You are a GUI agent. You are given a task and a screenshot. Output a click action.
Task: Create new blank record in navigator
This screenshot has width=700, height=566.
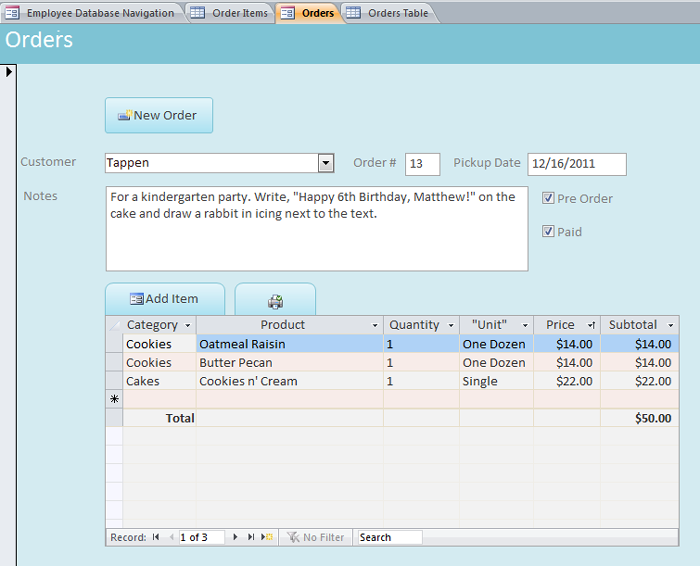pyautogui.click(x=267, y=537)
